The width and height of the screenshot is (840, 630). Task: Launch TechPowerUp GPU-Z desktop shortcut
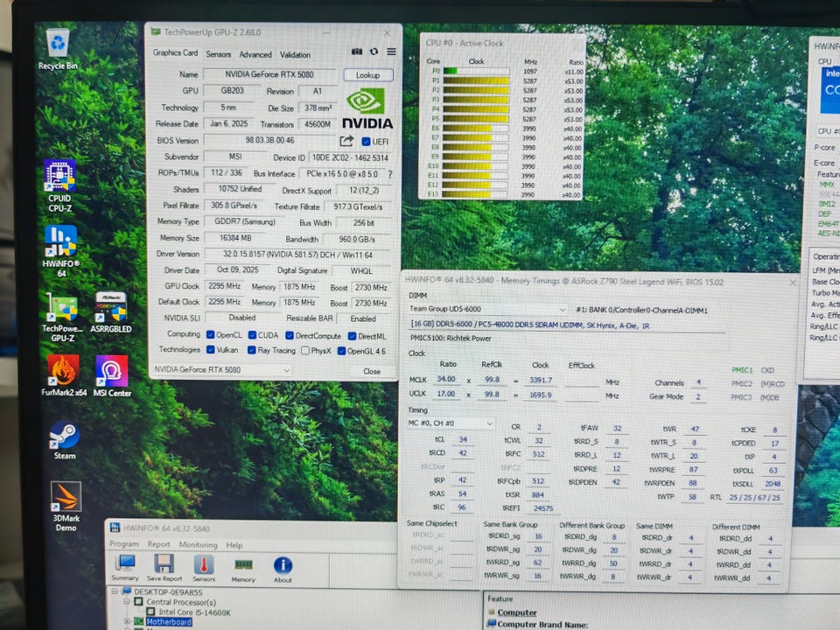(x=63, y=317)
